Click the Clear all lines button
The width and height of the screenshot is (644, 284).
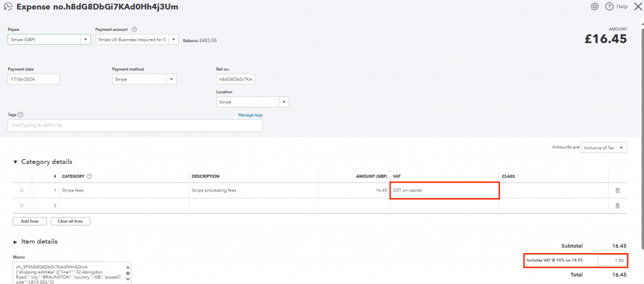71,221
